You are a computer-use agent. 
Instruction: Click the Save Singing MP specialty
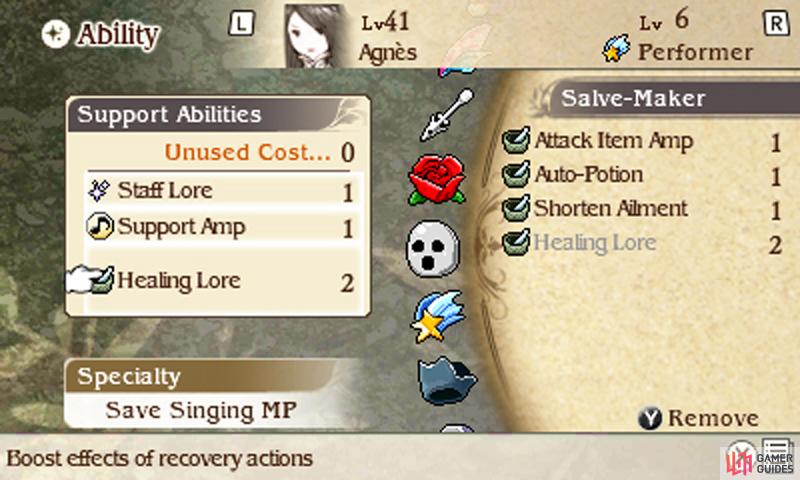[x=201, y=411]
